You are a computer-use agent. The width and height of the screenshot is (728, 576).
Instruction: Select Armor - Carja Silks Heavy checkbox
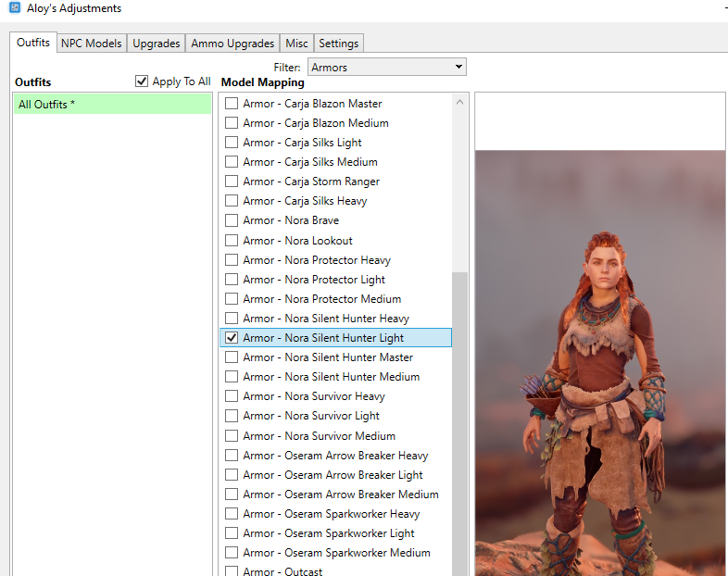[232, 201]
